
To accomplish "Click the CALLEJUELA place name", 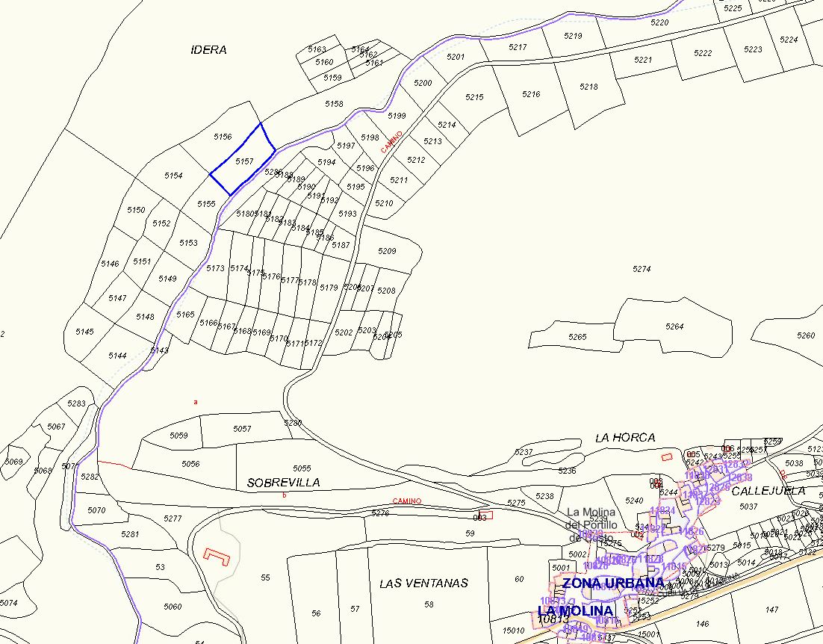I will (768, 491).
